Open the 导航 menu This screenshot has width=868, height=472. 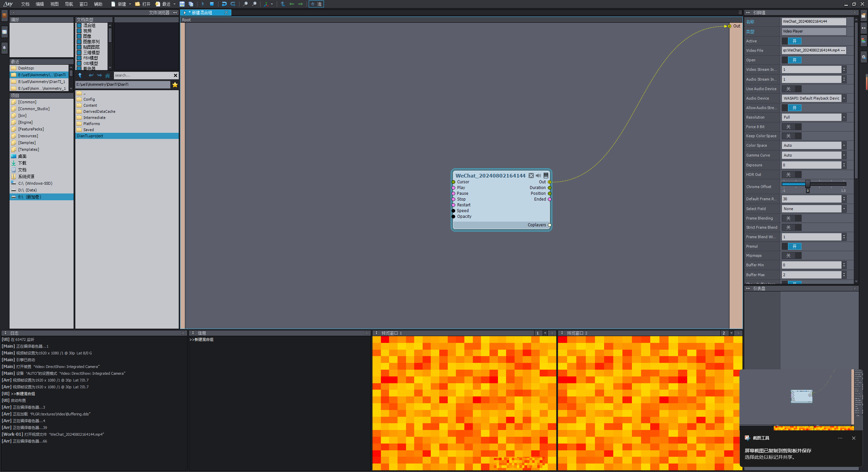69,4
